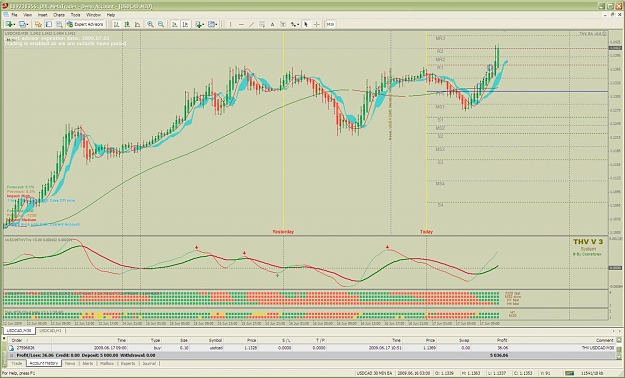Open the Alerts terminal tab

pyautogui.click(x=87, y=364)
